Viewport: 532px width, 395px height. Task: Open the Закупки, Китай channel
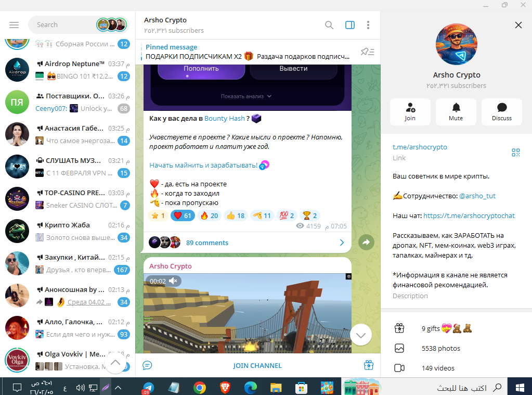(x=68, y=263)
